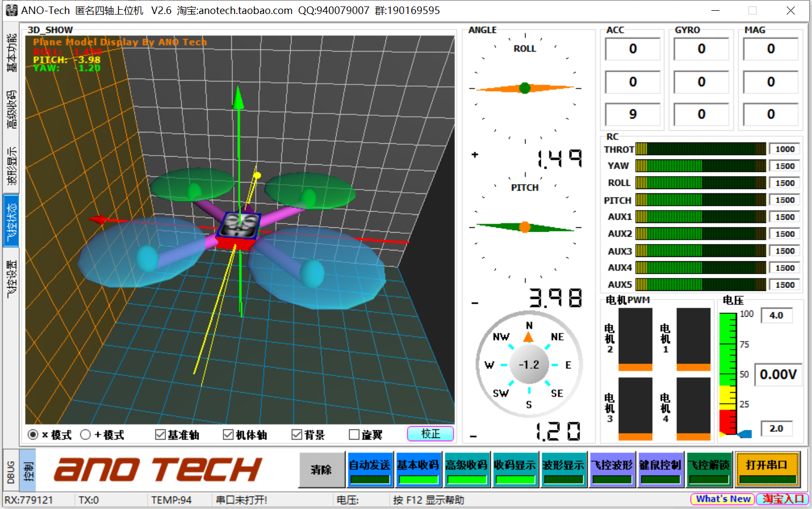Click the ANO Tech logo banner
The height and width of the screenshot is (509, 812).
(158, 470)
